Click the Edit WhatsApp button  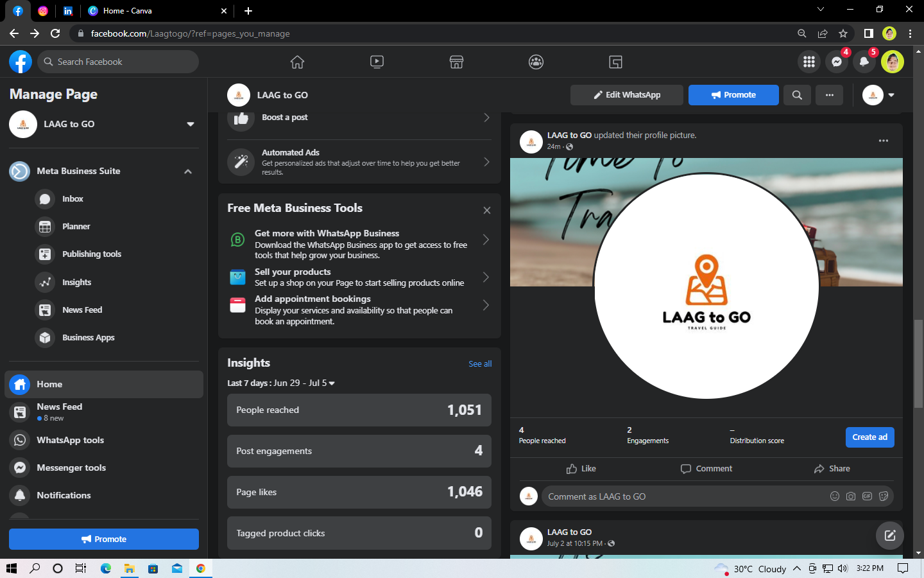coord(627,95)
